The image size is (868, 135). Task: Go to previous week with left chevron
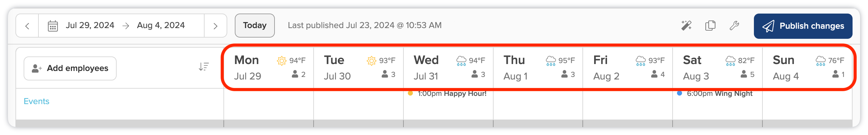pyautogui.click(x=27, y=26)
